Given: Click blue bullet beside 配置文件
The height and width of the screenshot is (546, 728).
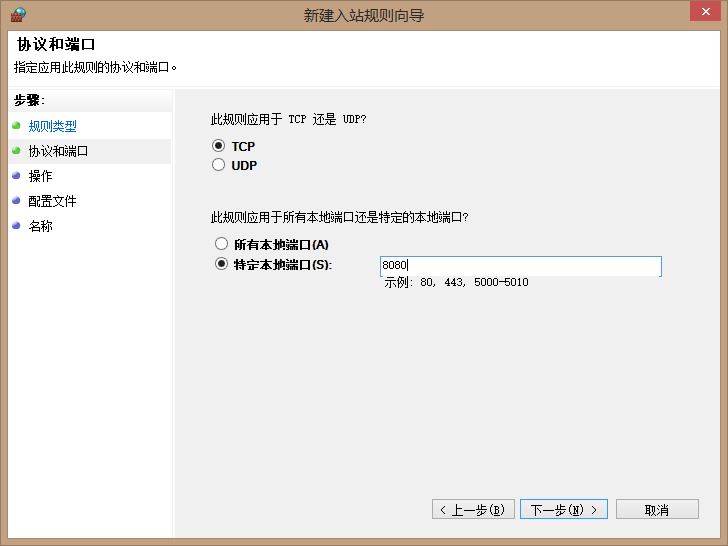Looking at the screenshot, I should [x=16, y=201].
